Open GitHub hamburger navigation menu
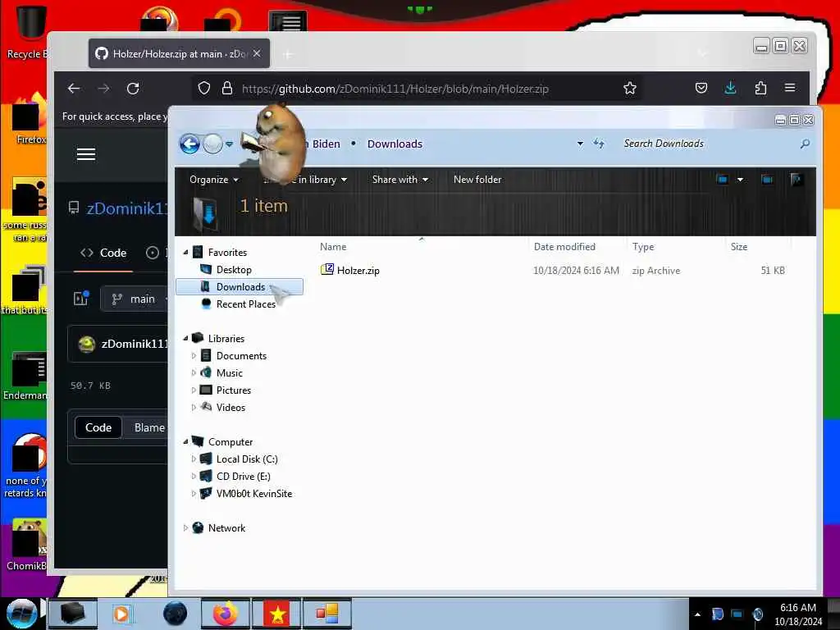The height and width of the screenshot is (630, 840). 85,154
